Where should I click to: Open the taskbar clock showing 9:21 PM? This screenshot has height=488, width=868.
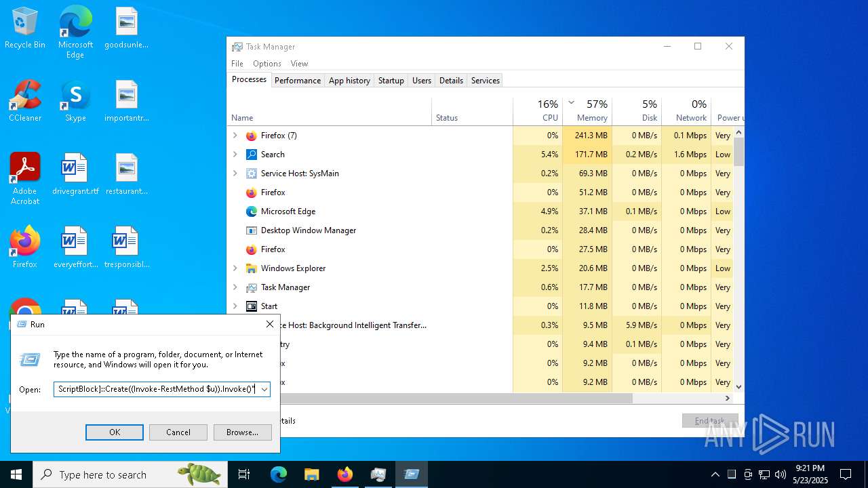[x=810, y=474]
